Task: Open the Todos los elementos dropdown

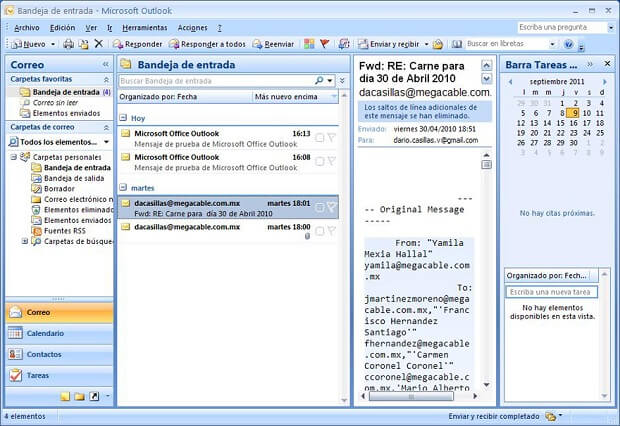Action: click(x=106, y=142)
